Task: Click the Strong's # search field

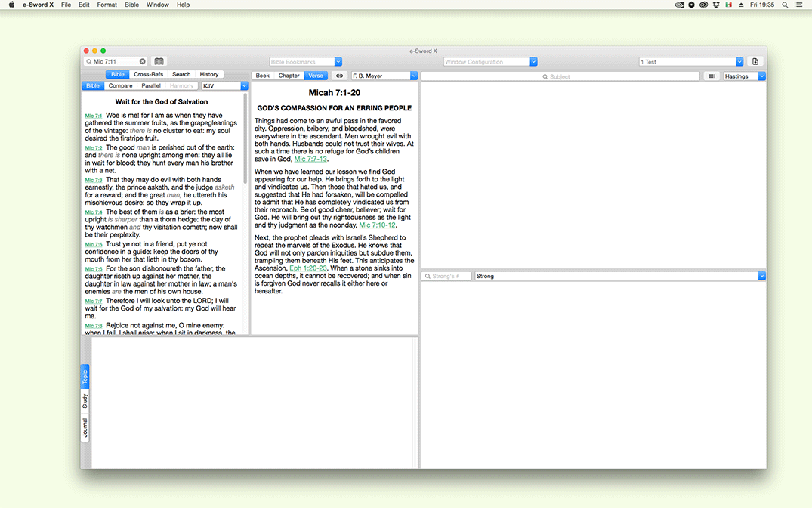Action: [x=446, y=276]
